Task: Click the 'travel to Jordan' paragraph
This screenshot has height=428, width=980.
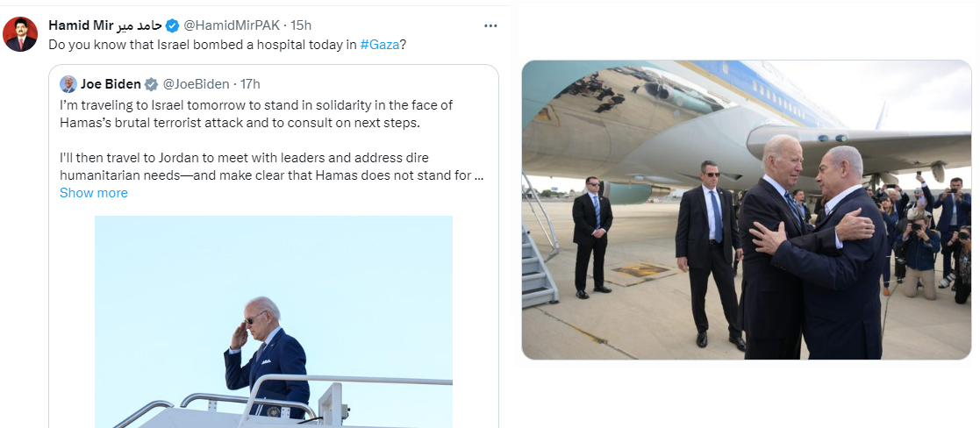Action: coord(263,166)
